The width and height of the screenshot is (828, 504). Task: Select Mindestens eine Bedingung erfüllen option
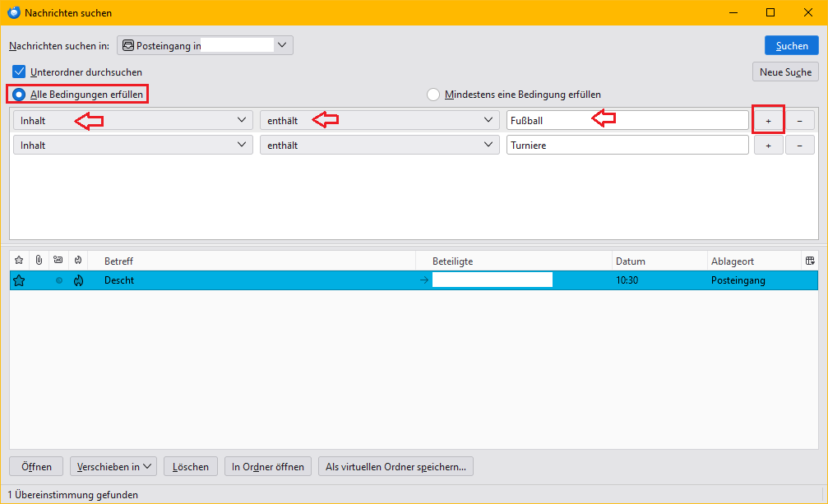pyautogui.click(x=433, y=95)
